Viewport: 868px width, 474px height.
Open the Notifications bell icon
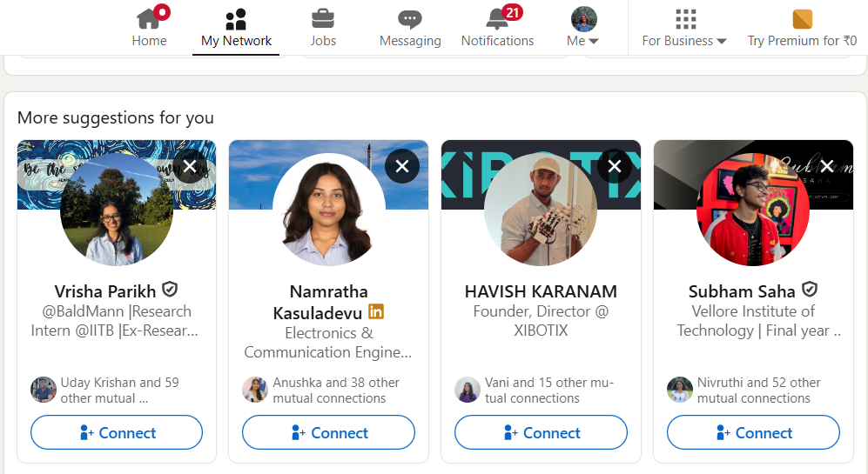(x=497, y=19)
